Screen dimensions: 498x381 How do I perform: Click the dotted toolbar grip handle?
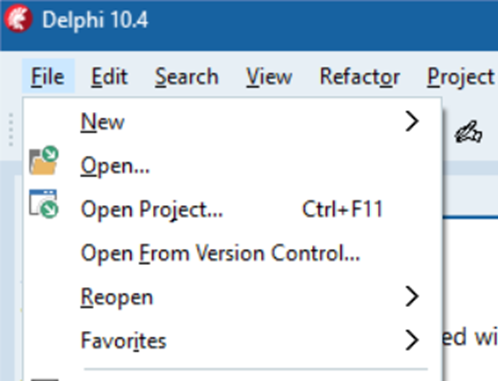pos(11,130)
